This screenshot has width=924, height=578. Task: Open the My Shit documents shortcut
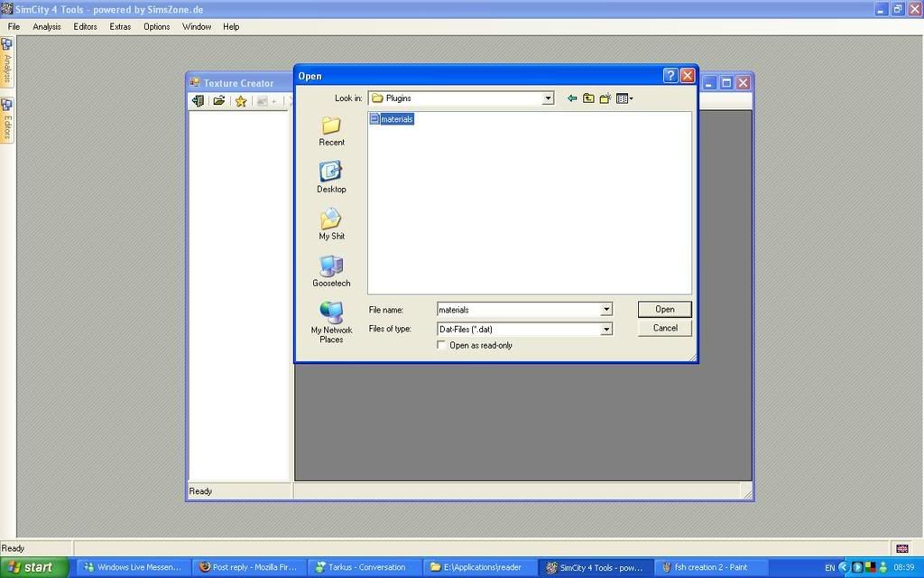[x=331, y=224]
